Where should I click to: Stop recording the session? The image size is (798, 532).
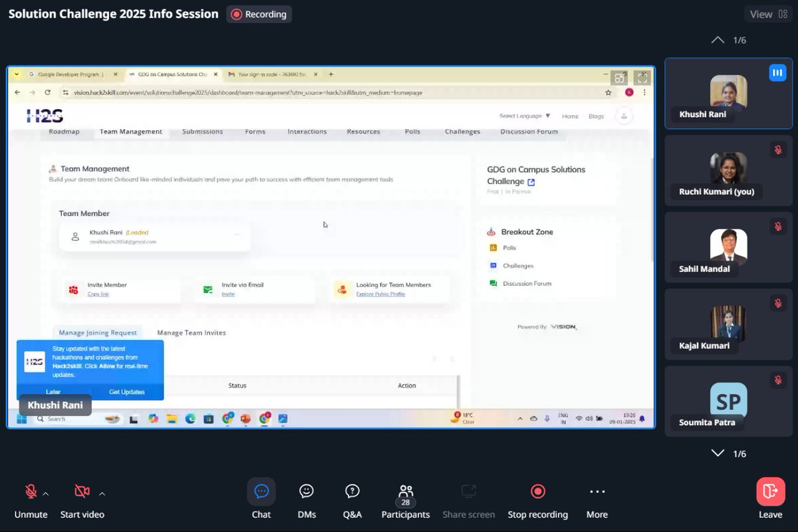(538, 499)
